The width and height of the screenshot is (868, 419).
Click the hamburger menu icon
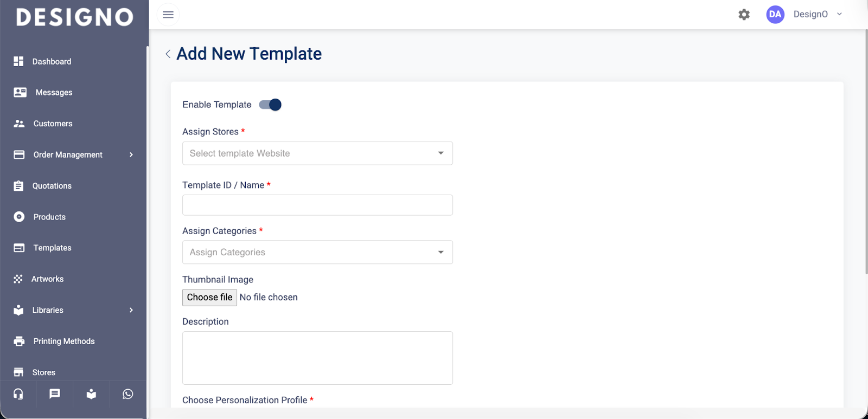click(168, 15)
